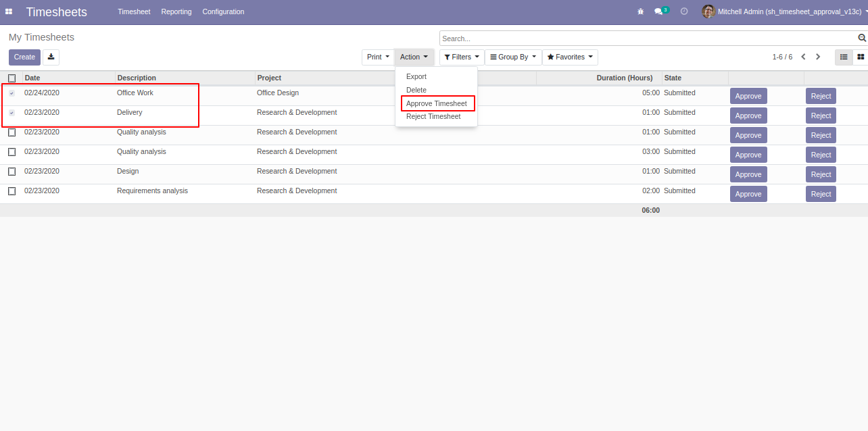Click the import download icon button

coord(51,57)
